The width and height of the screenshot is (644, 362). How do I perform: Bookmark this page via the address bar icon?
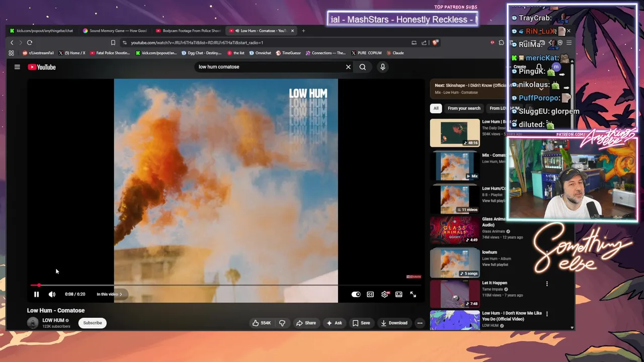coord(113,43)
